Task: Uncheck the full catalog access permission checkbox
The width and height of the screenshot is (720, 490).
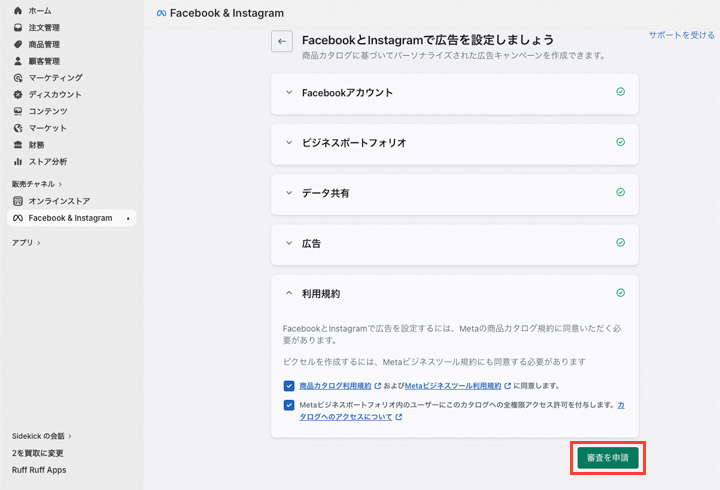Action: pyautogui.click(x=289, y=405)
